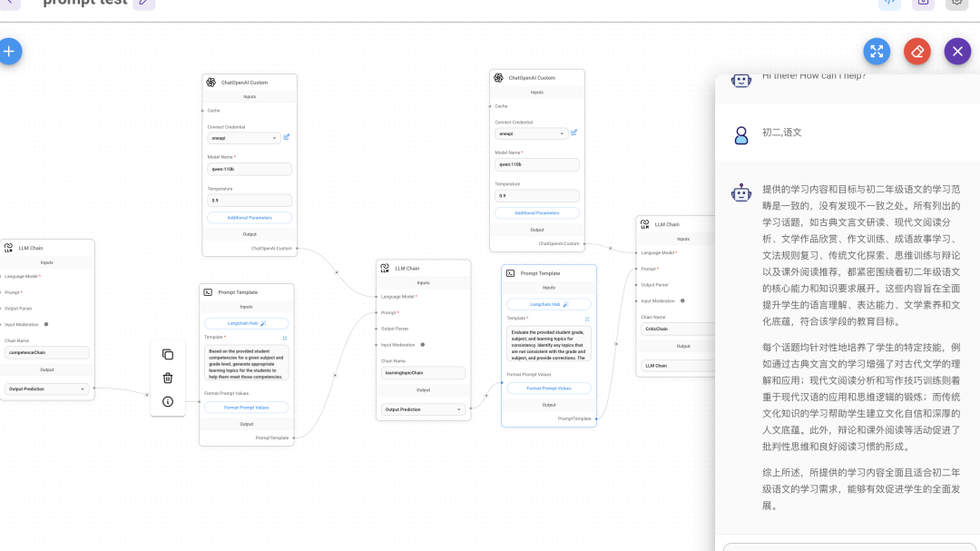Clear chat history with the eraser icon
980x551 pixels.
[x=916, y=51]
